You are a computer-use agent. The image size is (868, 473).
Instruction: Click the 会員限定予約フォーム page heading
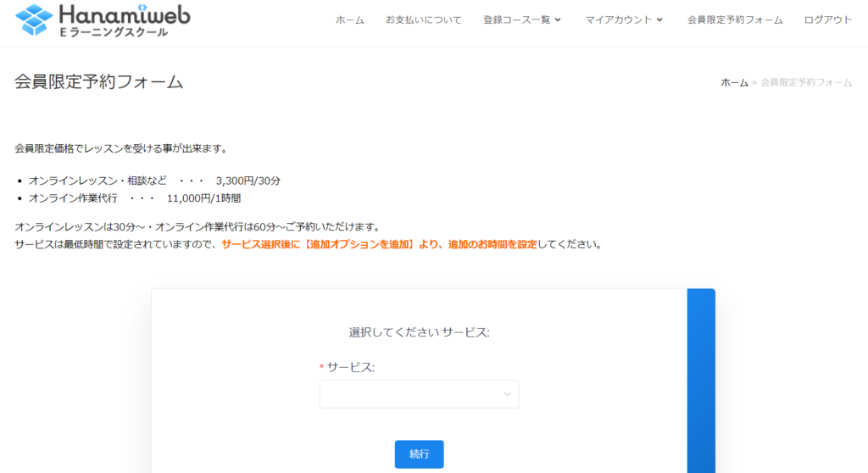pyautogui.click(x=98, y=82)
